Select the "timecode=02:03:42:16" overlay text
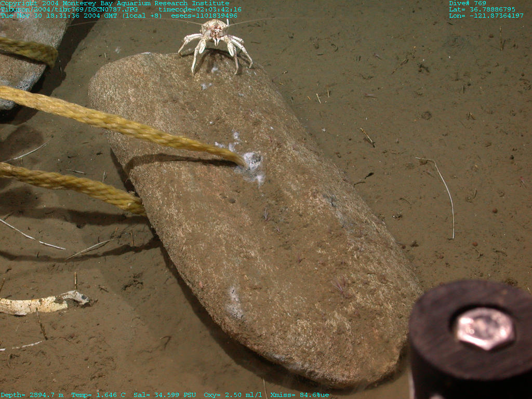The height and width of the screenshot is (399, 532). (x=200, y=9)
